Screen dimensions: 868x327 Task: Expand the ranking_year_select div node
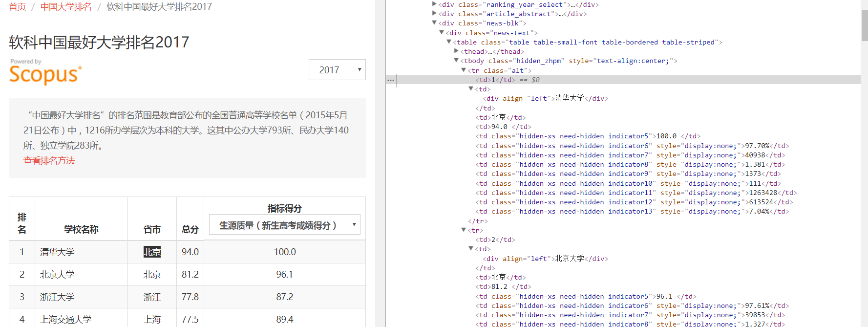434,4
